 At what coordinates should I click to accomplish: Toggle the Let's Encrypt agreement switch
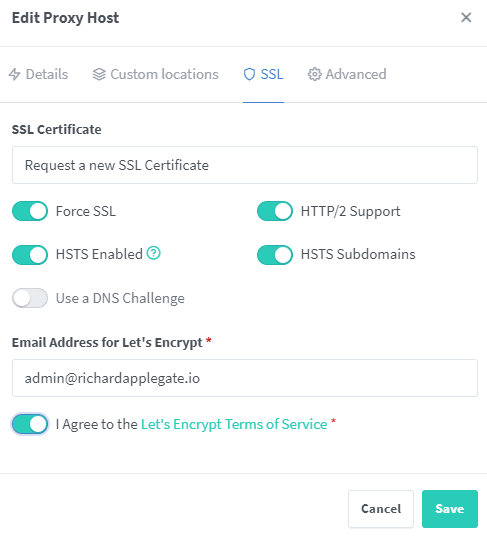click(30, 424)
